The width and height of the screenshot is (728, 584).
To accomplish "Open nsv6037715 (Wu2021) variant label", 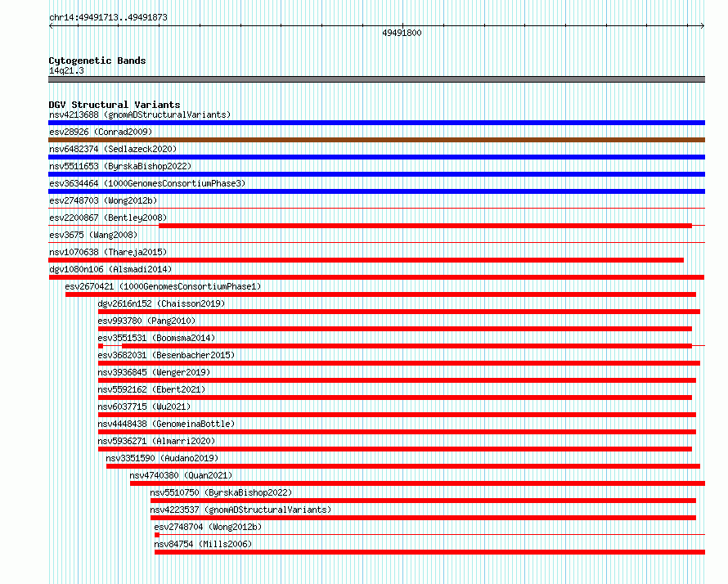I will [144, 407].
